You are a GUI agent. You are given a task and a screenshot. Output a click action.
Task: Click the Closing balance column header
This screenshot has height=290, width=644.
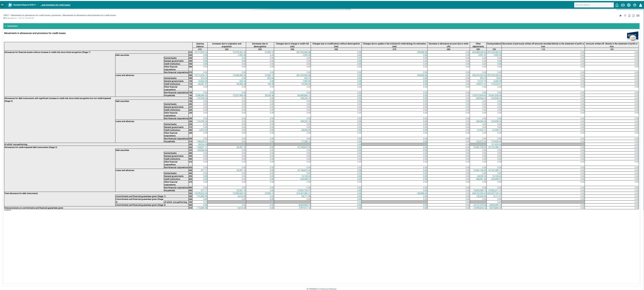click(494, 44)
